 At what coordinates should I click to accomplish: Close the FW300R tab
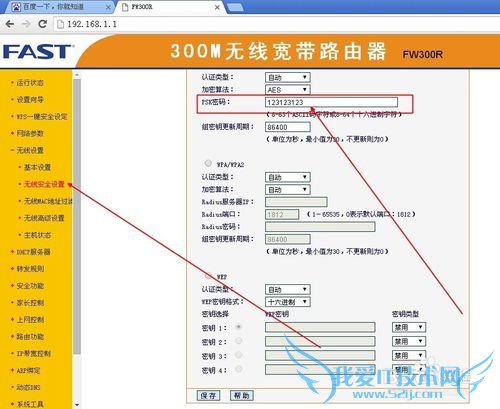point(217,7)
